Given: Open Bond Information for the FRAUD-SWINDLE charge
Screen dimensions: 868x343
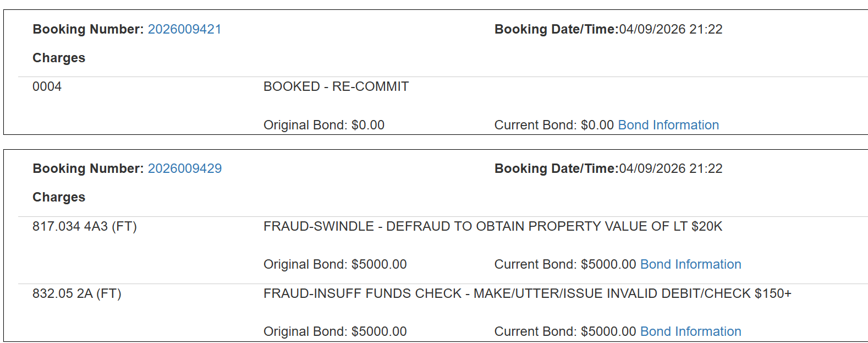Looking at the screenshot, I should coord(690,264).
